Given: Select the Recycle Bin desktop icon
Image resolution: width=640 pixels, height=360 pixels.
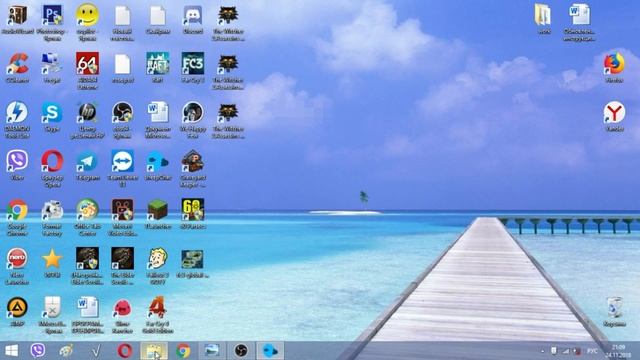Looking at the screenshot, I should pyautogui.click(x=614, y=308).
